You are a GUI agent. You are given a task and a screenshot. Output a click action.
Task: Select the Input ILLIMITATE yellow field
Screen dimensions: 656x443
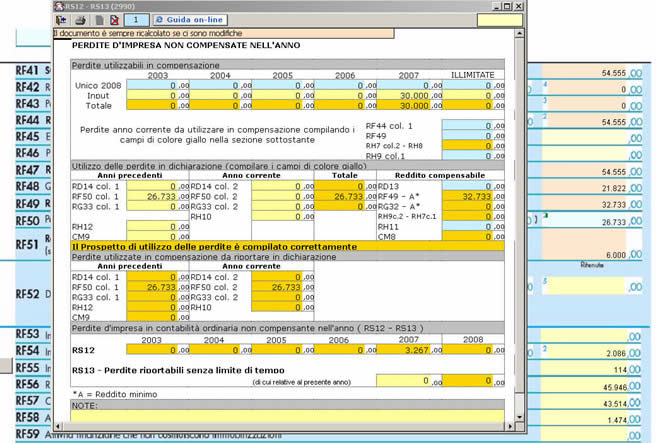pyautogui.click(x=467, y=96)
